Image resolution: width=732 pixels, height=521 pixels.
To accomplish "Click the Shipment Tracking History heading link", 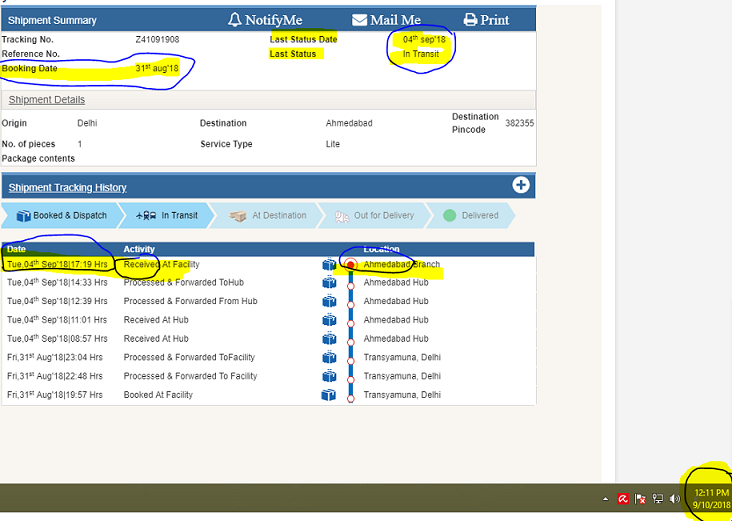I will [x=67, y=187].
